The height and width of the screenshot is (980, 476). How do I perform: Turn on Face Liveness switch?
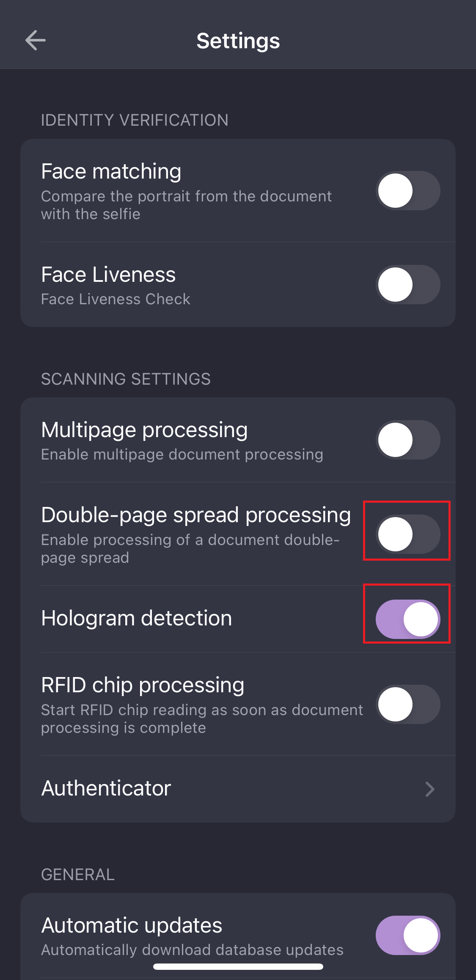click(x=408, y=284)
